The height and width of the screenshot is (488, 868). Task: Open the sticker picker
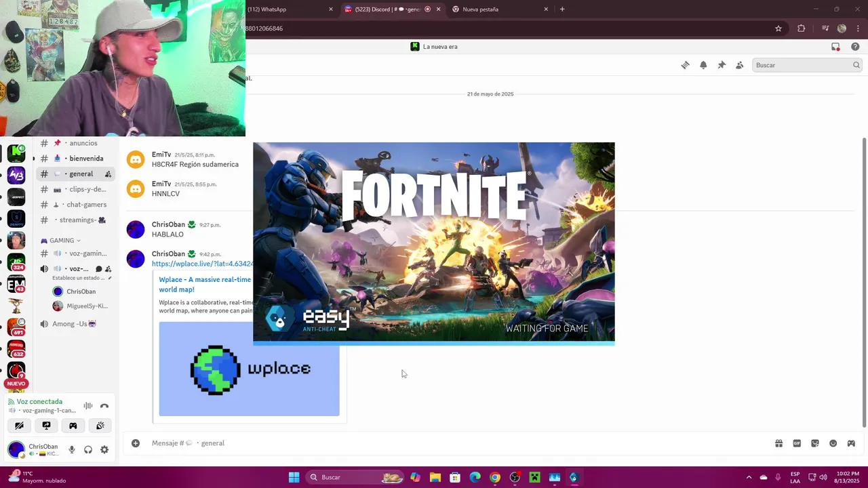[815, 443]
